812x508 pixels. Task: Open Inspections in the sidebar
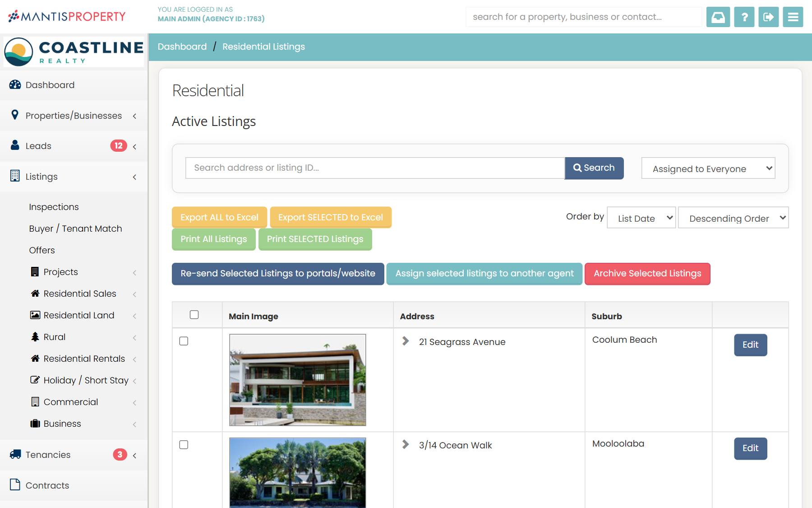pyautogui.click(x=54, y=207)
